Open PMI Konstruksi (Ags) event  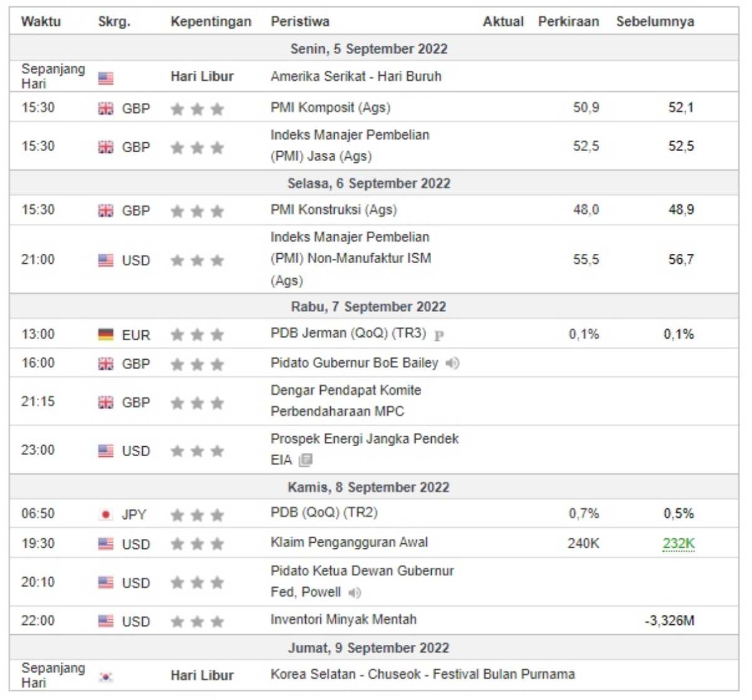coord(333,210)
